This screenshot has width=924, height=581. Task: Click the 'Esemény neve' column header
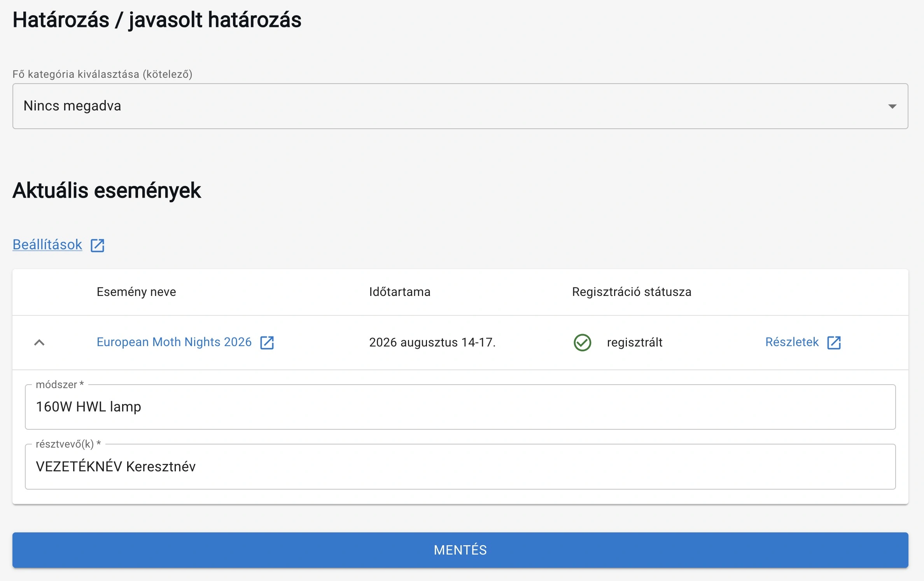[136, 292]
